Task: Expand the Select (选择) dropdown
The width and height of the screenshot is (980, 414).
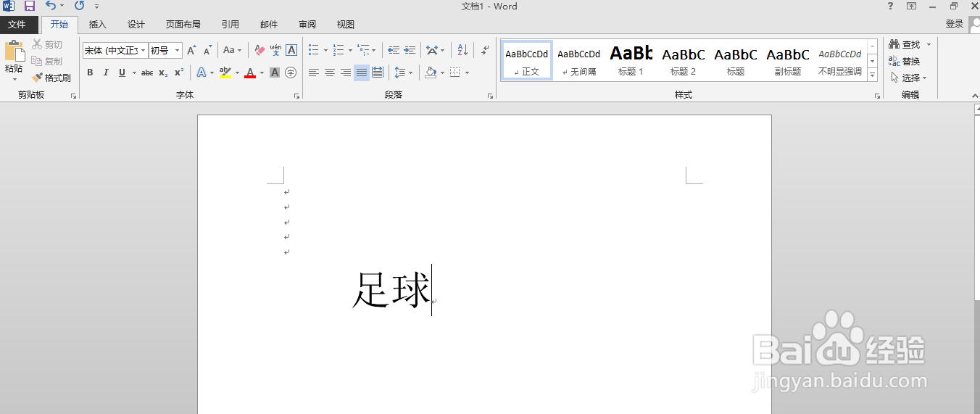Action: [909, 78]
